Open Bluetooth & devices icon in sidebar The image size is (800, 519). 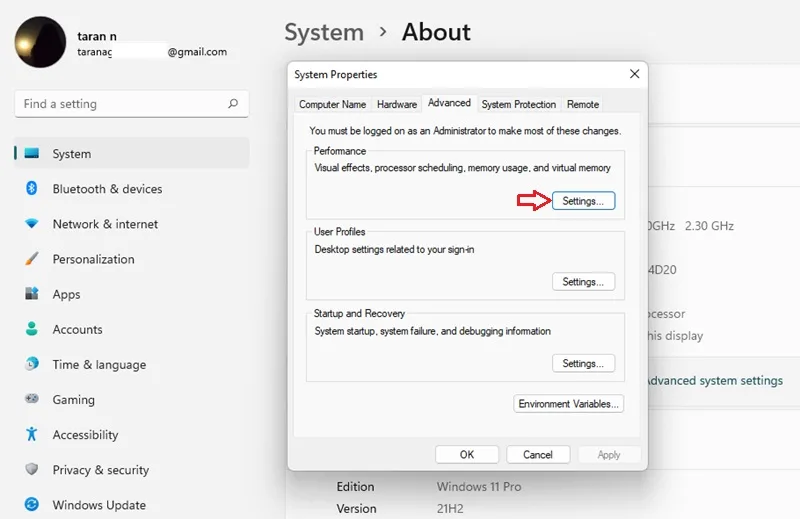coord(32,188)
